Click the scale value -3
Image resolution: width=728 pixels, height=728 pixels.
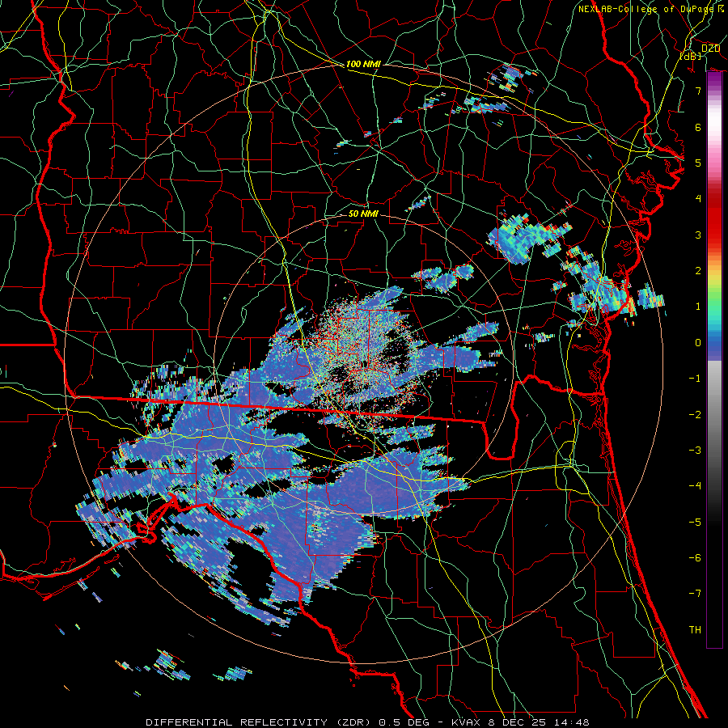click(x=695, y=451)
